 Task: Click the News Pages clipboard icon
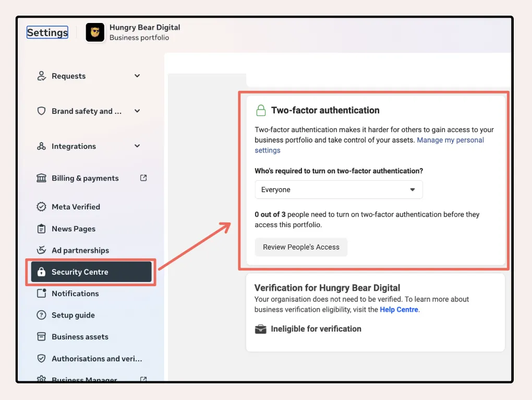click(41, 229)
